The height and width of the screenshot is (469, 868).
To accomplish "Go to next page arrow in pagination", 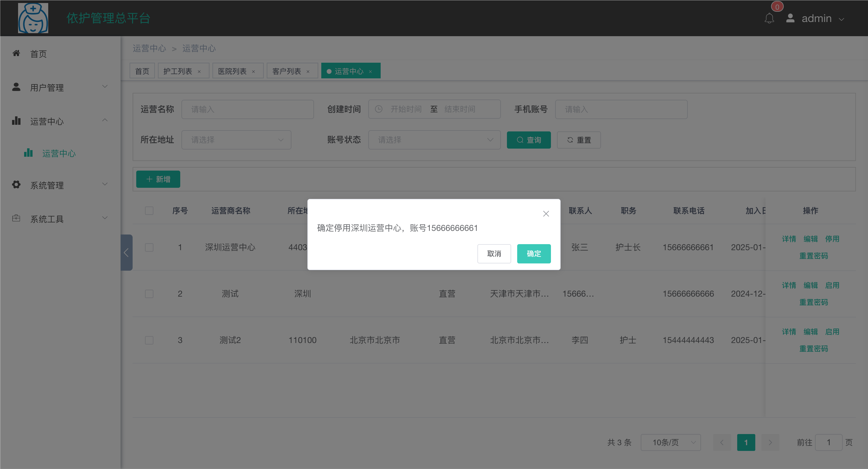I will 770,442.
